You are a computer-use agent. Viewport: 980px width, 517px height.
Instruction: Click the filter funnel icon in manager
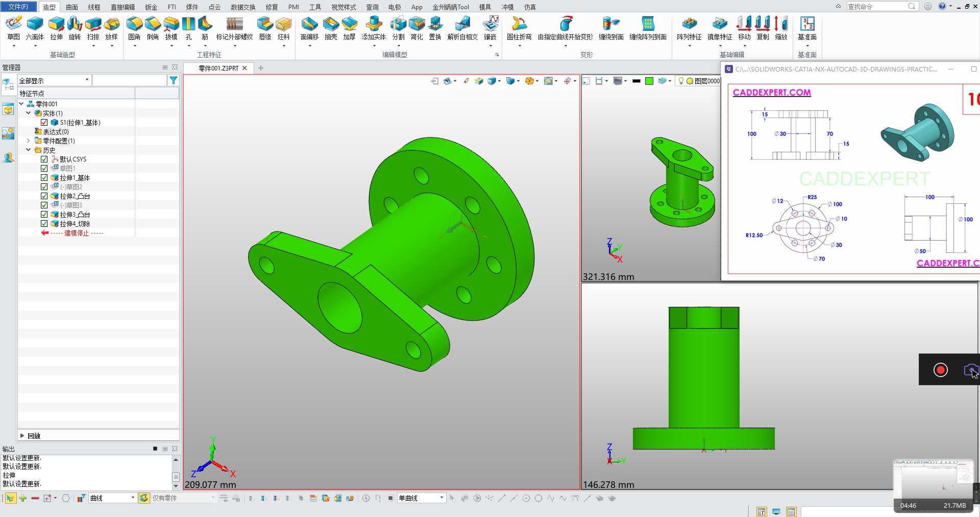click(x=174, y=80)
